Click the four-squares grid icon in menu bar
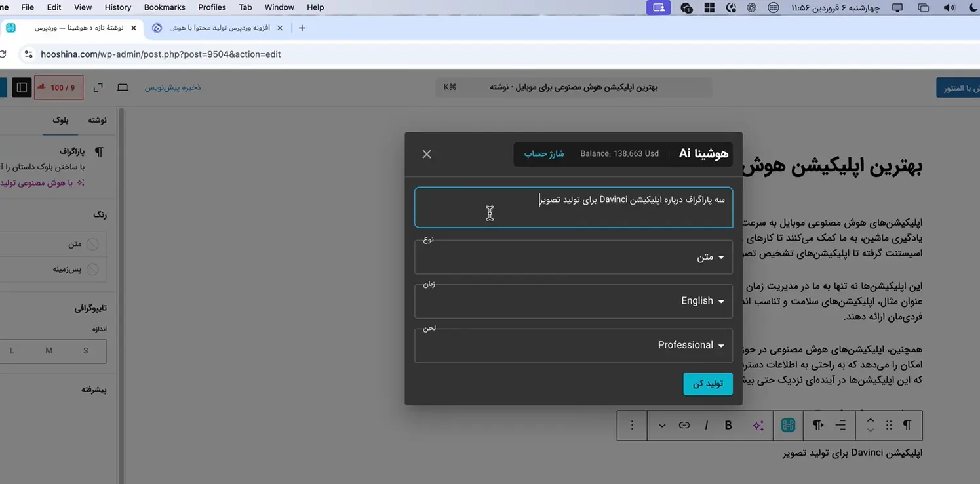 (709, 8)
